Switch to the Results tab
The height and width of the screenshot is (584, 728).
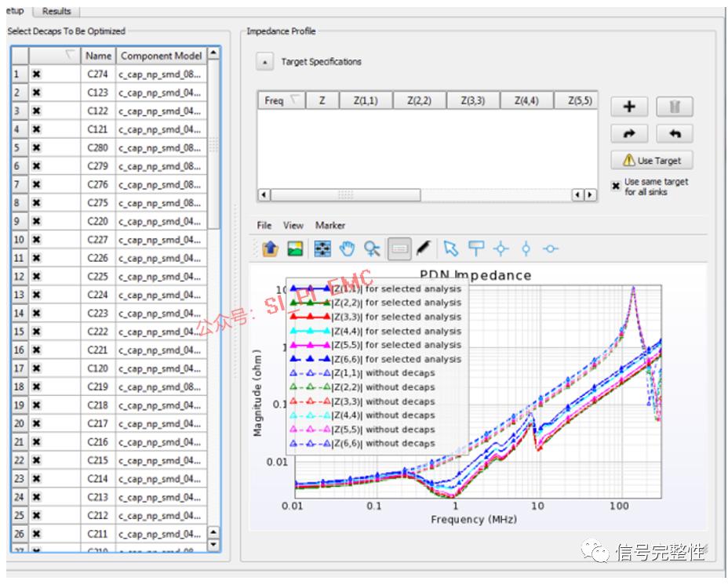coord(56,11)
